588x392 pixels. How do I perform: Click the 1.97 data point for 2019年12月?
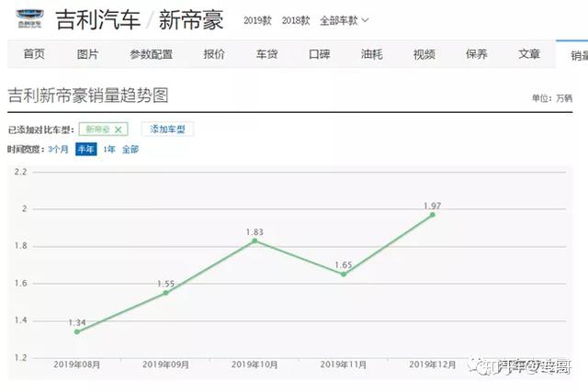click(x=433, y=215)
